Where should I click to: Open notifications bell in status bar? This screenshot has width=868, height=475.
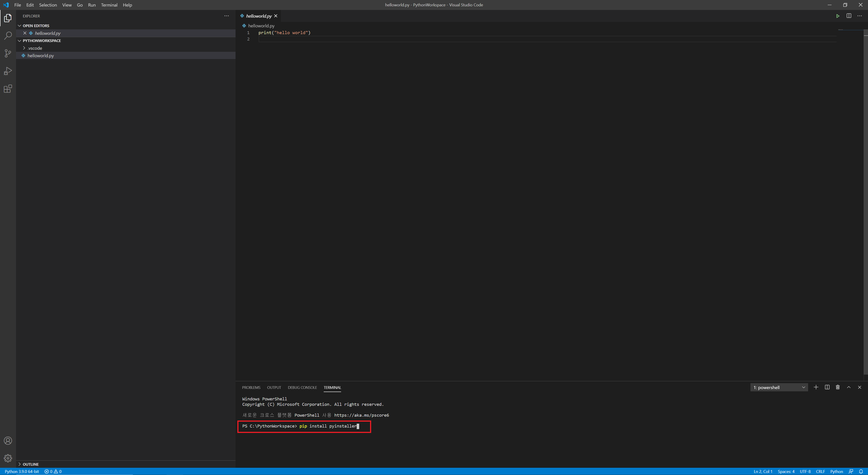[861, 471]
